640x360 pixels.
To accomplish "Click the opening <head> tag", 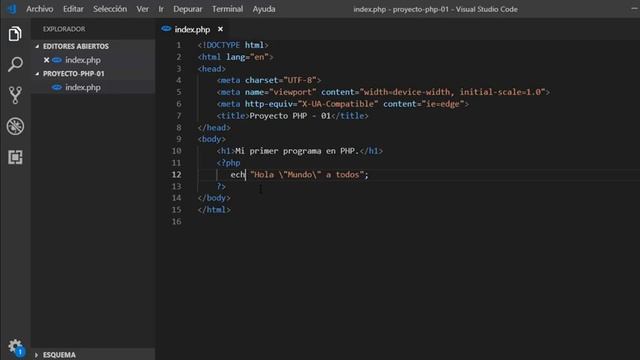I will 211,69.
